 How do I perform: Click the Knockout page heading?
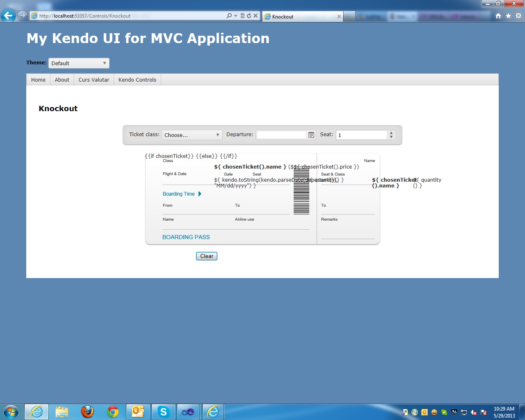58,109
